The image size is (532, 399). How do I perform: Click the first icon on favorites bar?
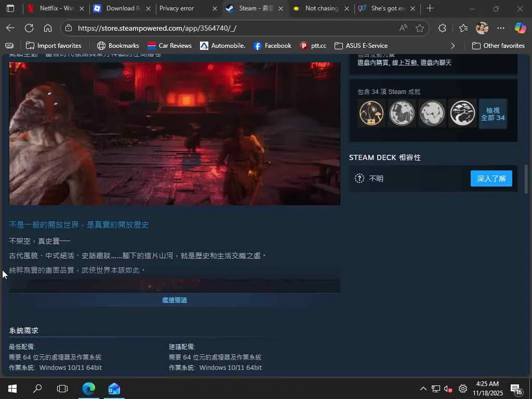[9, 46]
